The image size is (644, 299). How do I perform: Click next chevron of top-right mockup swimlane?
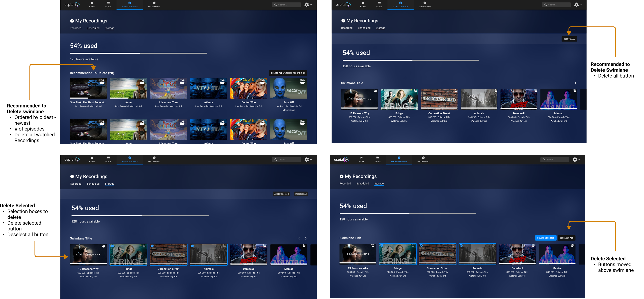575,83
